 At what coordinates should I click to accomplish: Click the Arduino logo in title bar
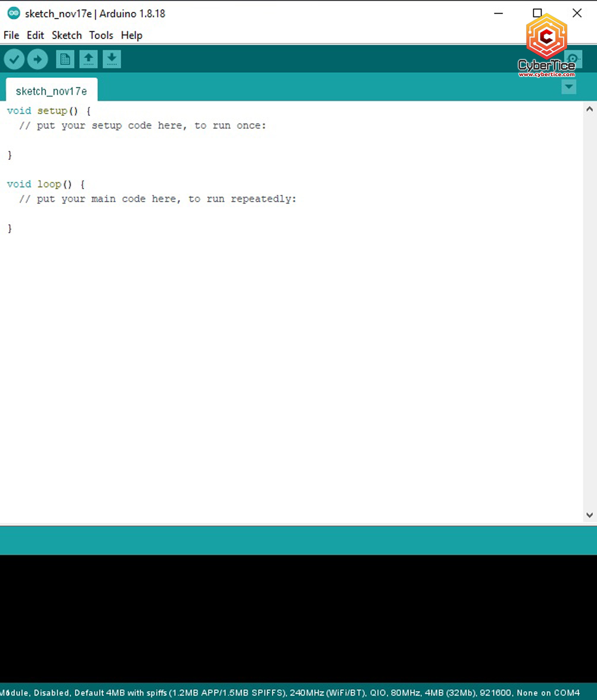(x=14, y=13)
